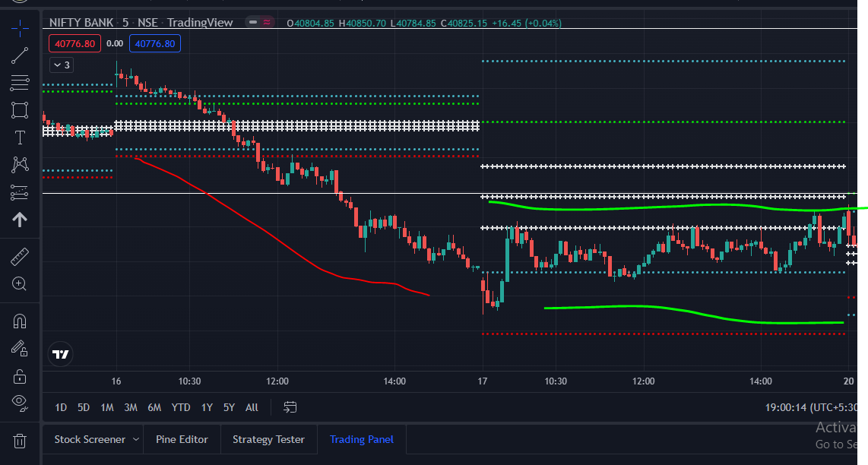
Task: Open the Stock Screener tab
Action: coord(90,439)
